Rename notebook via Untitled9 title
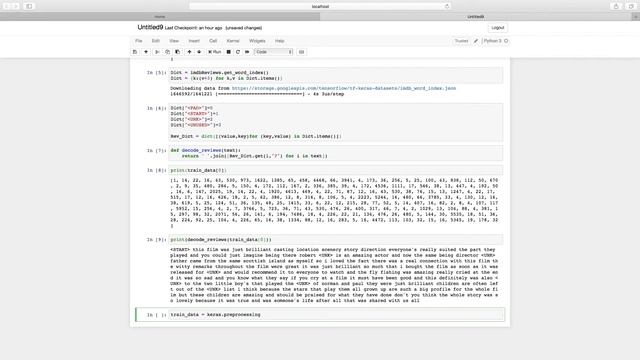The width and height of the screenshot is (640, 360). coord(150,27)
